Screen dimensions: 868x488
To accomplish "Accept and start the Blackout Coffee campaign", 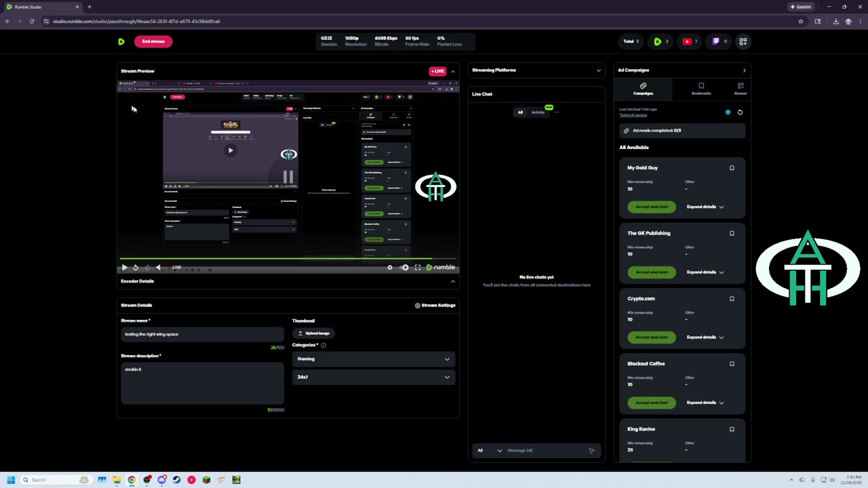I will 652,403.
